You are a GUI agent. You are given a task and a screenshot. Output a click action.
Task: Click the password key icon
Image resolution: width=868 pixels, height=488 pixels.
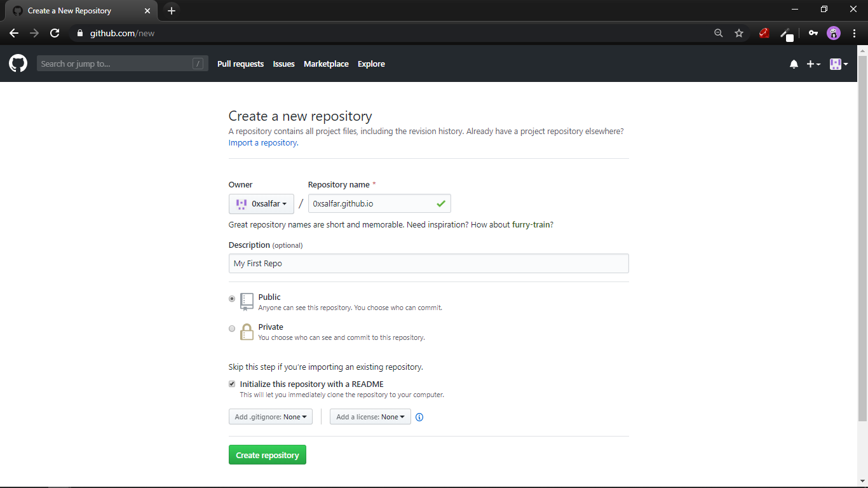[x=813, y=33]
